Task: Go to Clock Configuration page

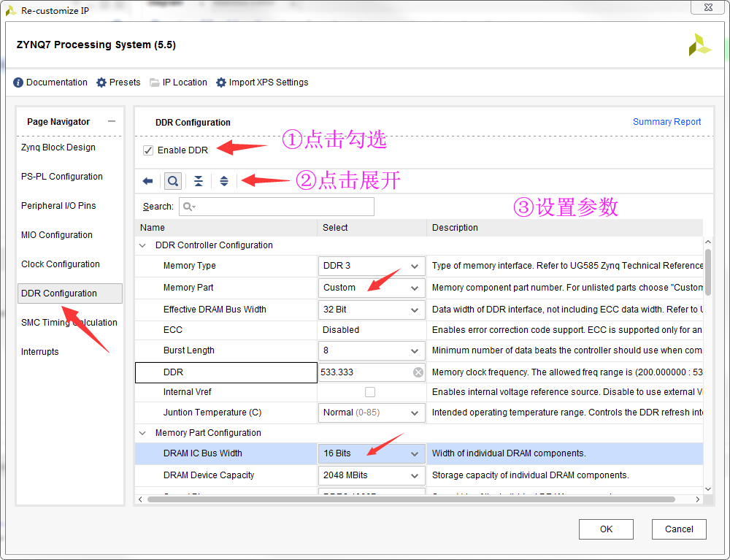Action: [61, 264]
